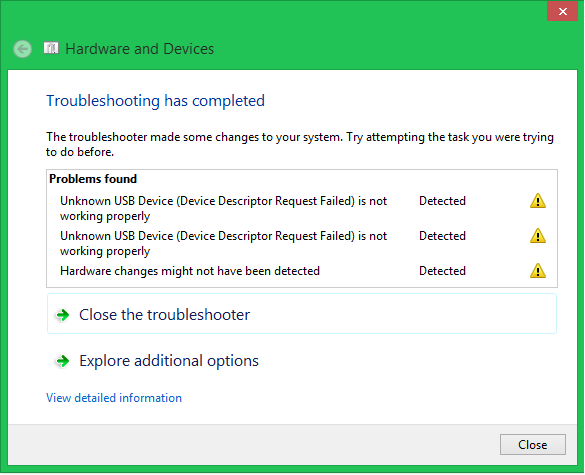Click warning icon beside Hardware changes row
This screenshot has width=585, height=475.
(538, 271)
